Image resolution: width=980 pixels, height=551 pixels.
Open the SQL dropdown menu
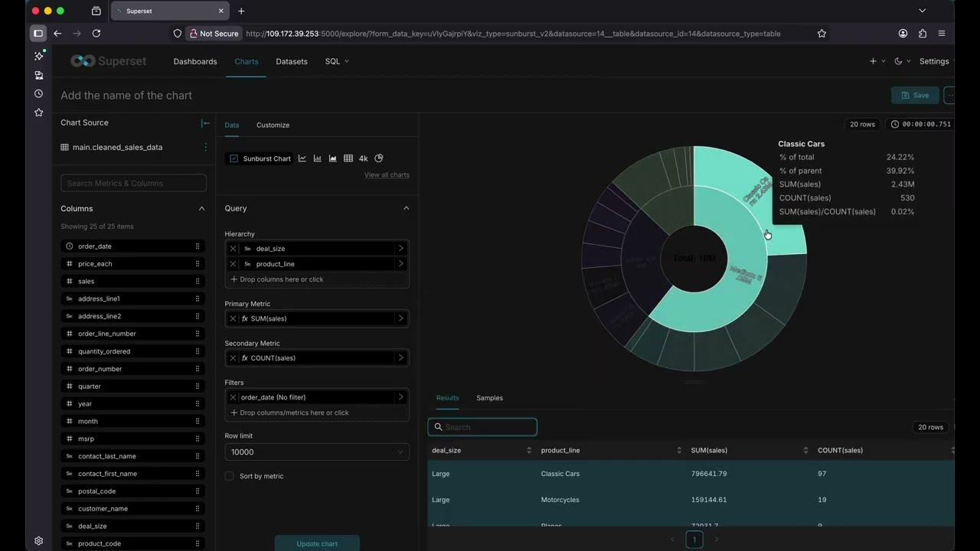pos(337,61)
